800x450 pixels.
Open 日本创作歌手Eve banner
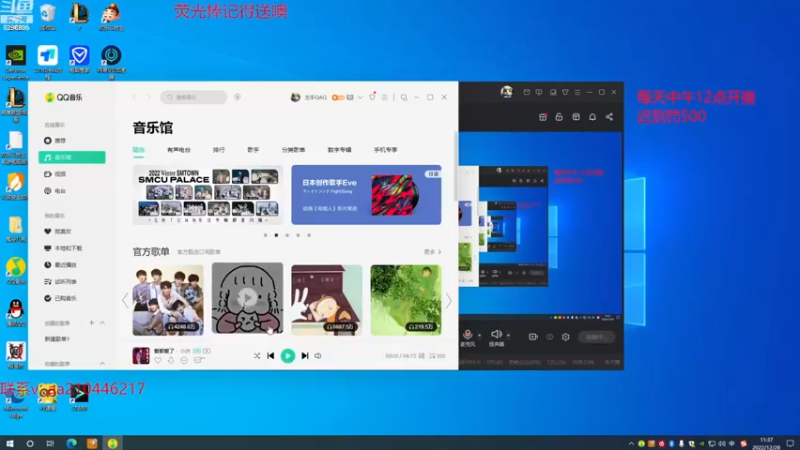[366, 195]
